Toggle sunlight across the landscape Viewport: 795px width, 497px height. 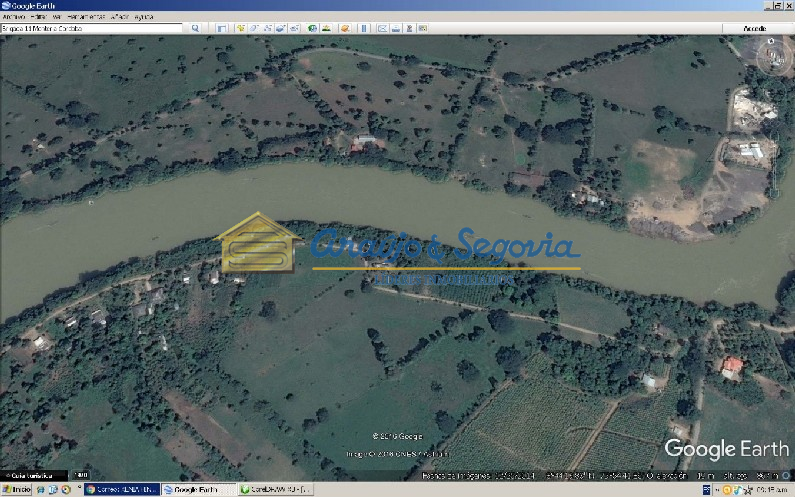pos(327,29)
